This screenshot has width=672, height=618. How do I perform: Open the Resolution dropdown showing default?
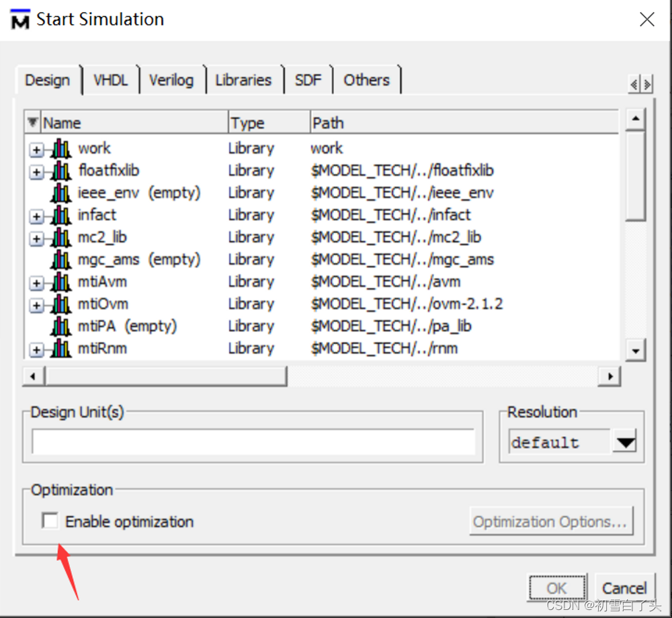[x=624, y=441]
